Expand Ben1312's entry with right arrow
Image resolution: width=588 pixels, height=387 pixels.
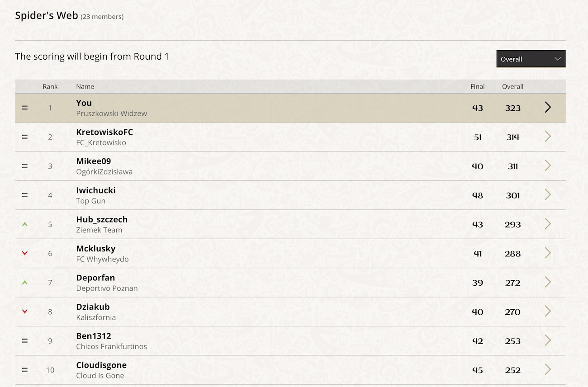(x=548, y=340)
